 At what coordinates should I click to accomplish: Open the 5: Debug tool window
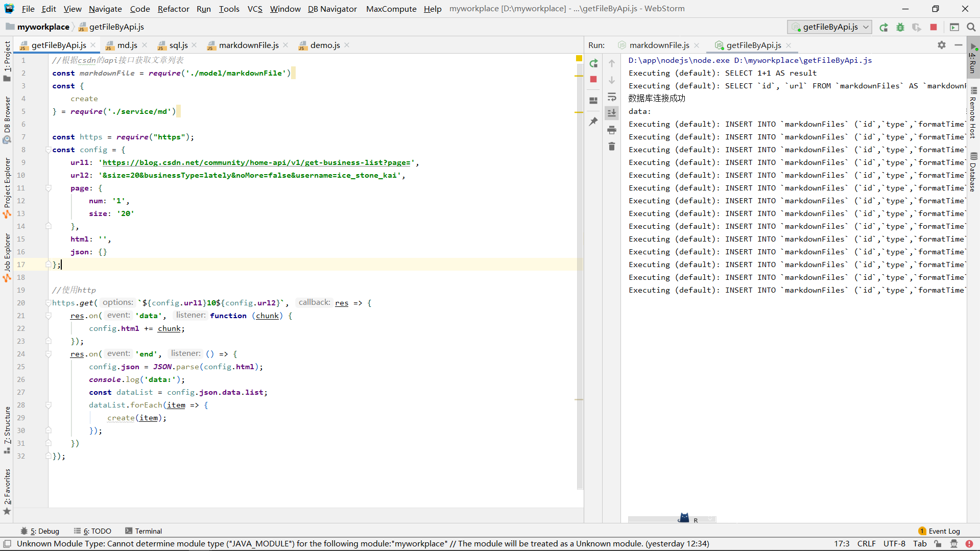[39, 531]
